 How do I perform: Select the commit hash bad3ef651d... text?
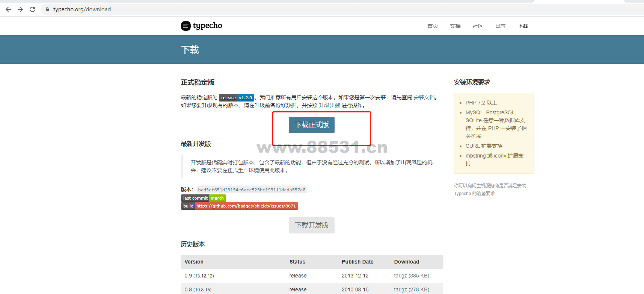pyautogui.click(x=252, y=190)
